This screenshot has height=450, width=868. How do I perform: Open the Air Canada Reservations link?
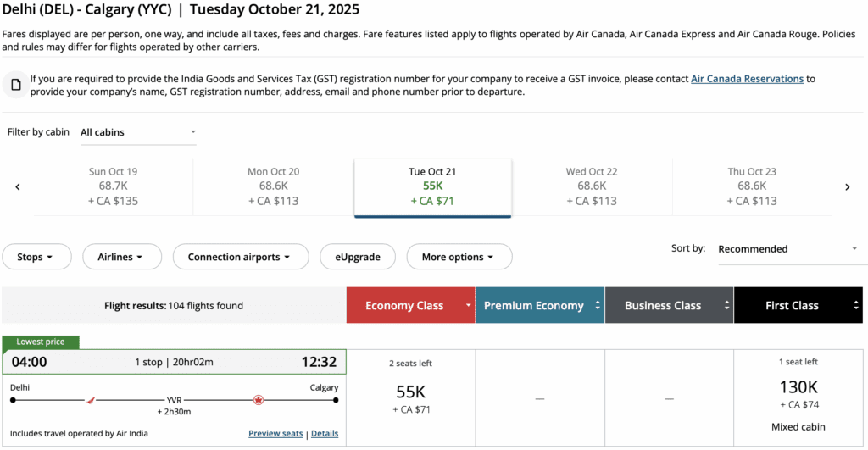[747, 79]
